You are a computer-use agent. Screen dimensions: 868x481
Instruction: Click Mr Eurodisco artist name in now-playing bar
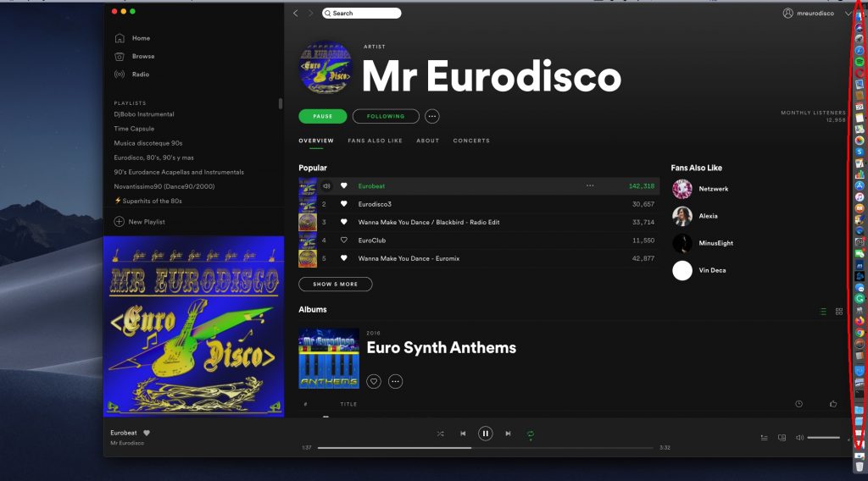(x=127, y=444)
